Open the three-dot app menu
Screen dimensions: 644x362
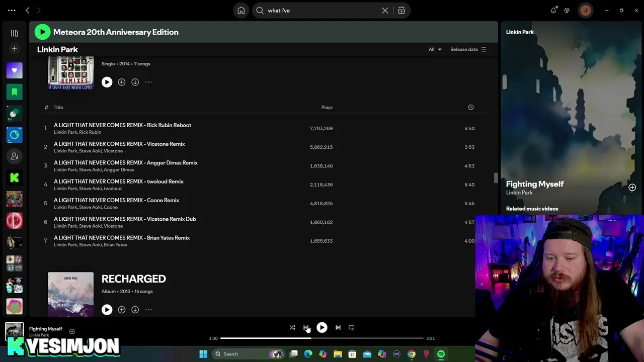click(x=12, y=11)
